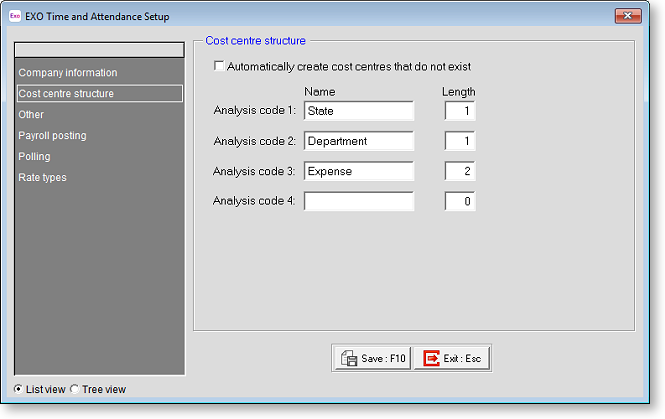Click Analysis code 2 name field Department
Viewport: 665px width, 419px height.
pyautogui.click(x=358, y=141)
